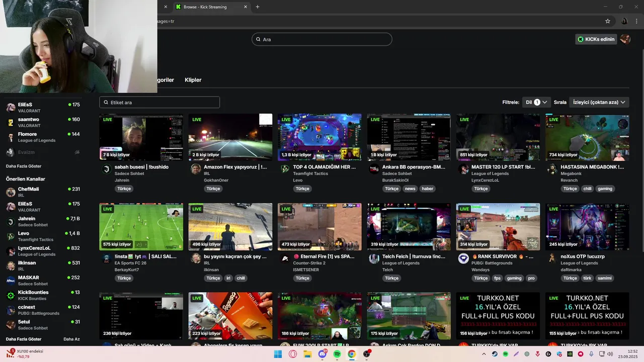Expand followed channels with the upper Daha Fazla Göster
Image resolution: width=644 pixels, height=362 pixels.
click(x=24, y=166)
